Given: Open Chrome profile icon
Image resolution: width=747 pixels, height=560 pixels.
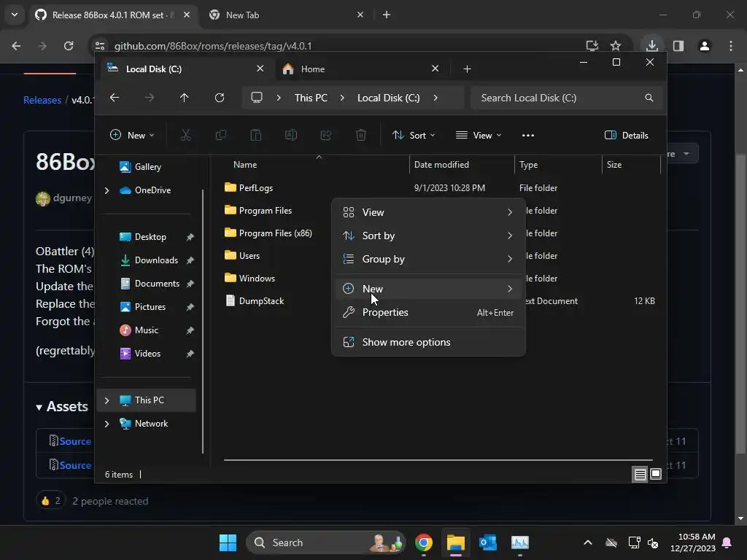Looking at the screenshot, I should pos(705,46).
